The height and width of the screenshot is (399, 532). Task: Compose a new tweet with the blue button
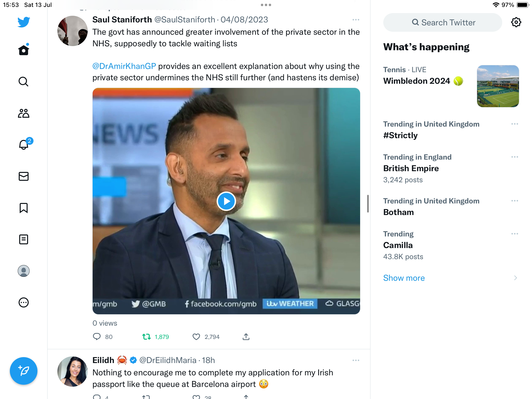(x=24, y=371)
